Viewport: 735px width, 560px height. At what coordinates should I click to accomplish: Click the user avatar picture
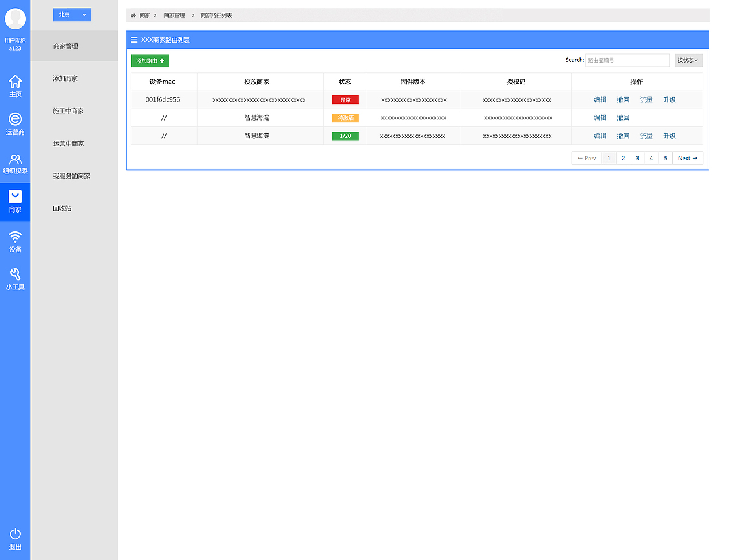pyautogui.click(x=15, y=18)
